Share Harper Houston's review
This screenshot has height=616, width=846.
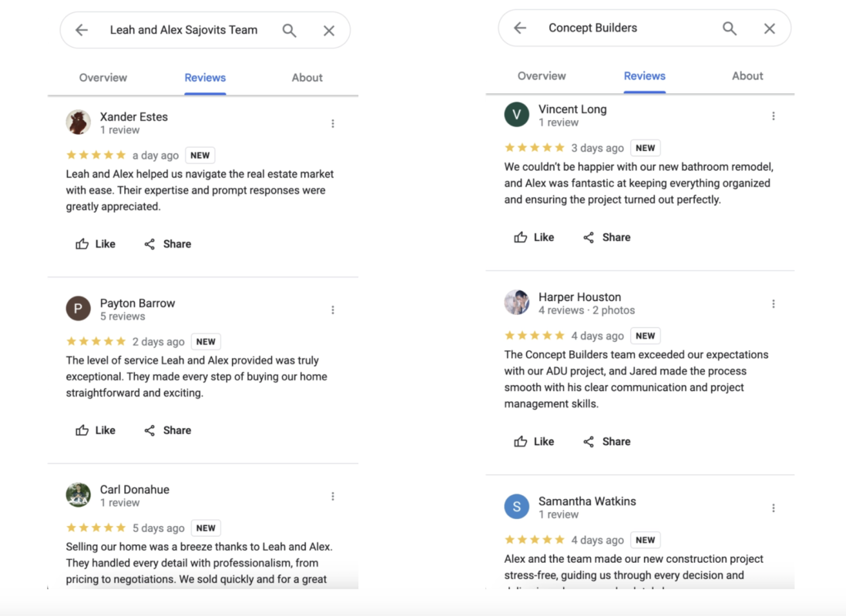[x=606, y=441]
